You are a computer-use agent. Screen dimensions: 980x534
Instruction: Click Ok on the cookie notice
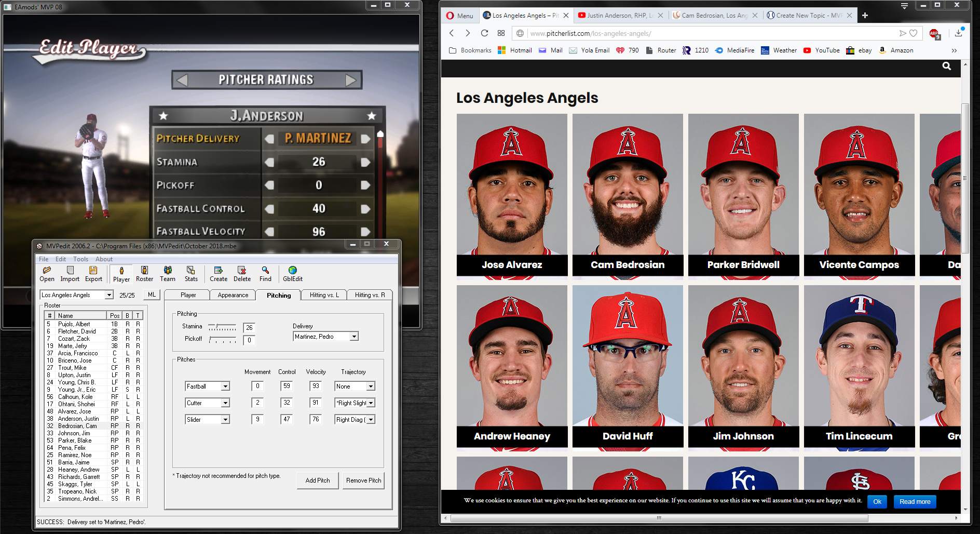pos(877,502)
